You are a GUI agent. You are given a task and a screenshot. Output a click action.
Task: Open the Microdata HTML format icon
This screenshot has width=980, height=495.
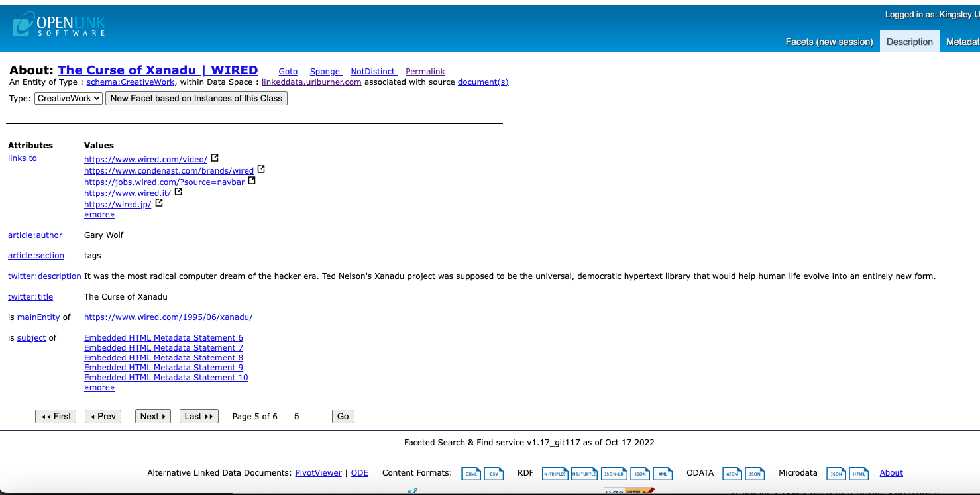(859, 473)
